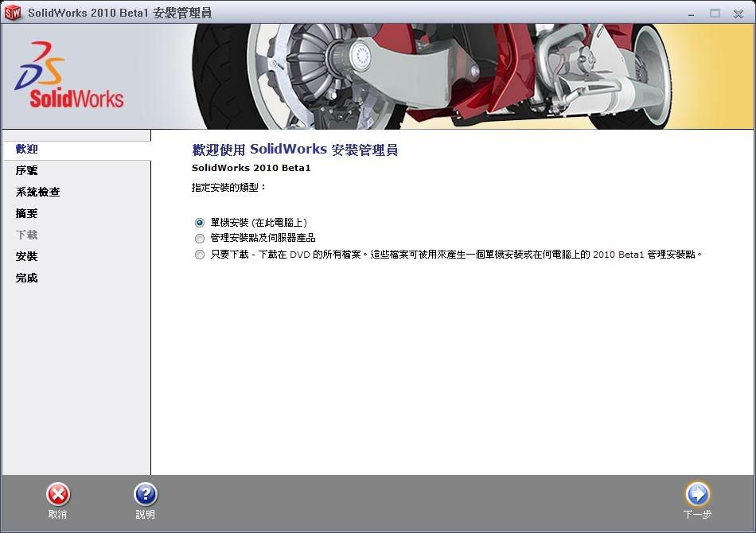Click the greyed 下載 step in sidebar
756x533 pixels.
click(x=26, y=235)
